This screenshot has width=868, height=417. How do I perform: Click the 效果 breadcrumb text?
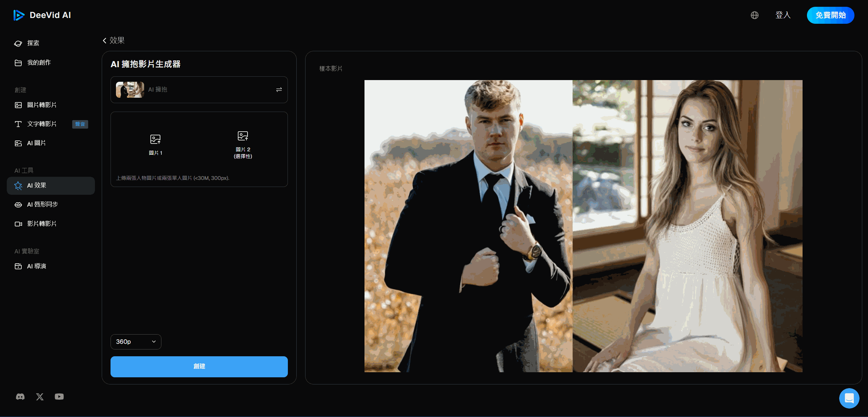(x=117, y=40)
